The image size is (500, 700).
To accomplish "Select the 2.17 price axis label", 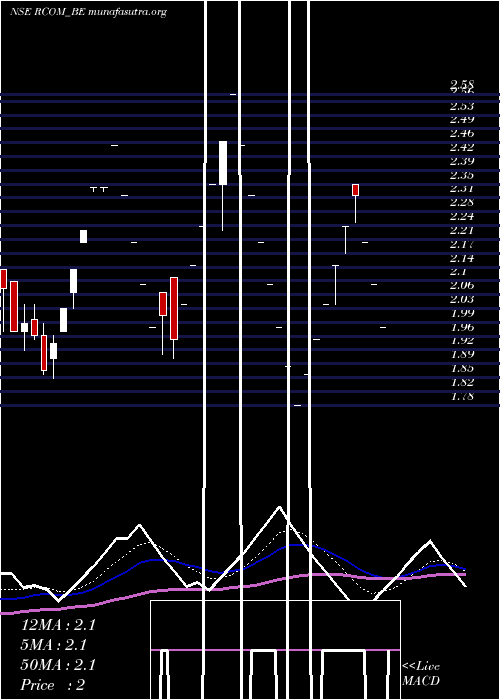I will tap(462, 244).
